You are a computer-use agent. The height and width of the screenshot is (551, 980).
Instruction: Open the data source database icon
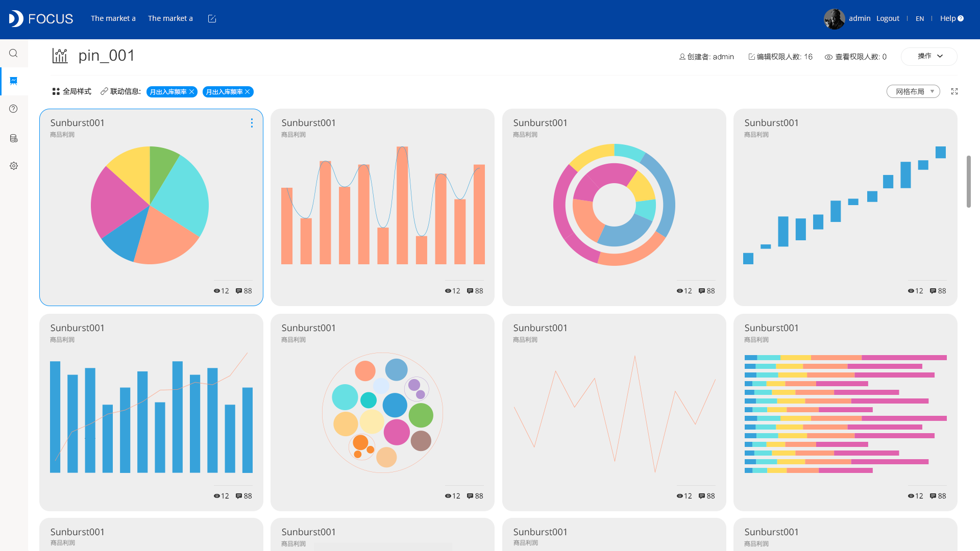pyautogui.click(x=14, y=138)
